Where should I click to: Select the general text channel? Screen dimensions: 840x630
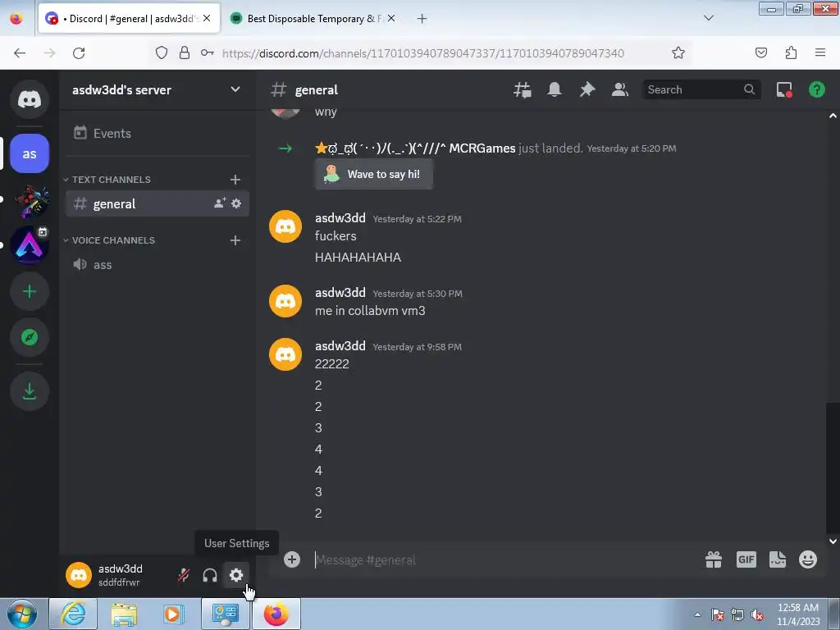coord(157,203)
